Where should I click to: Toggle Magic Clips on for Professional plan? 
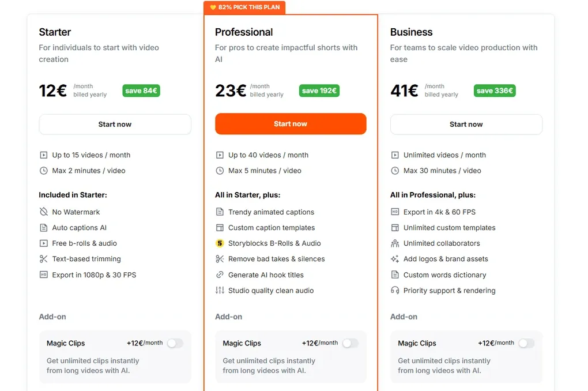coord(350,343)
